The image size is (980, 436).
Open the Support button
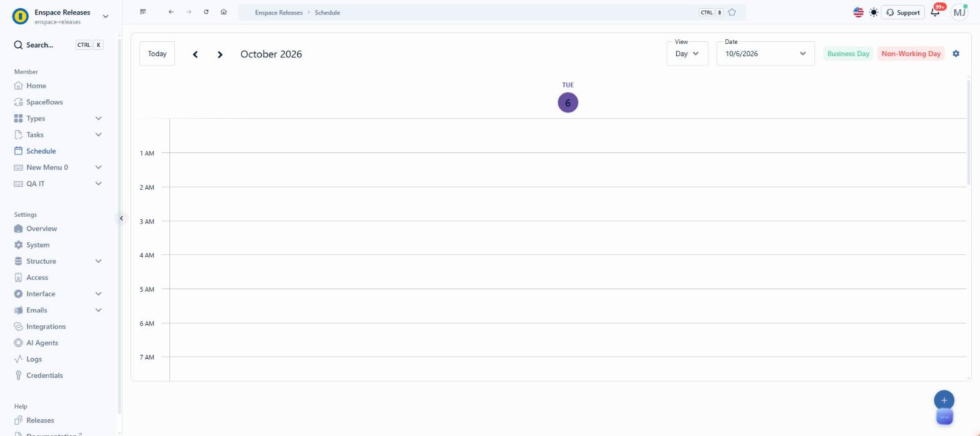click(902, 12)
